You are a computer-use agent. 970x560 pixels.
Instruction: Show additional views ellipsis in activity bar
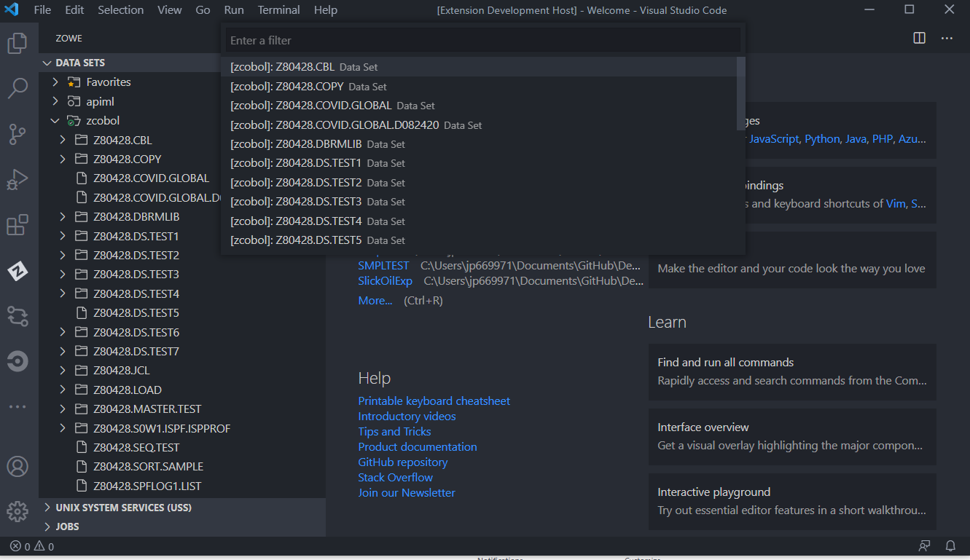[x=17, y=406]
